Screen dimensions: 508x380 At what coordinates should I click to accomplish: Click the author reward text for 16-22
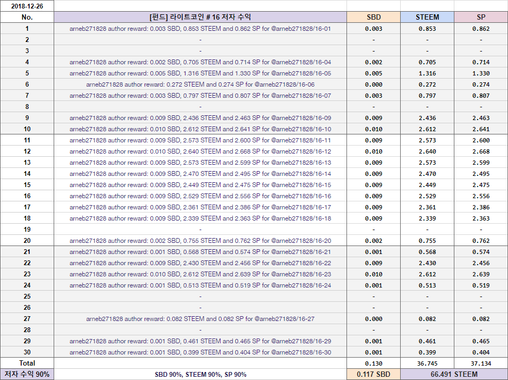(x=200, y=263)
